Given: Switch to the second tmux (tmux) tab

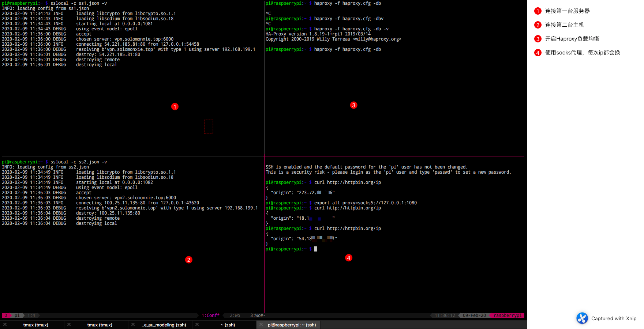Looking at the screenshot, I should [100, 325].
